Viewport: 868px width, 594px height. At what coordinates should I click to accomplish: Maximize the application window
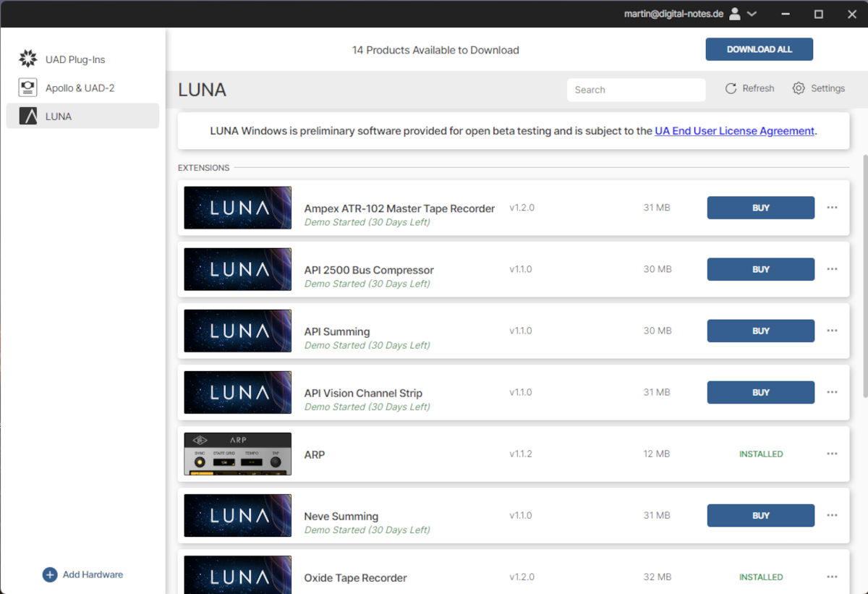click(x=819, y=14)
